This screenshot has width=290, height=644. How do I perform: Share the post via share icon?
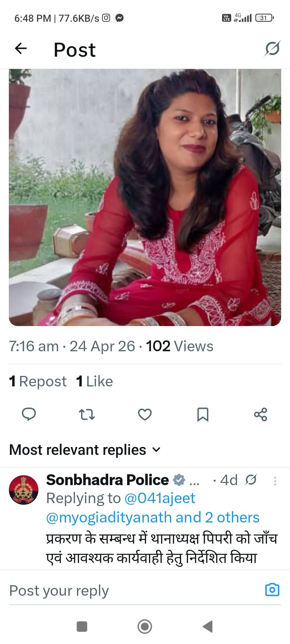tap(260, 414)
